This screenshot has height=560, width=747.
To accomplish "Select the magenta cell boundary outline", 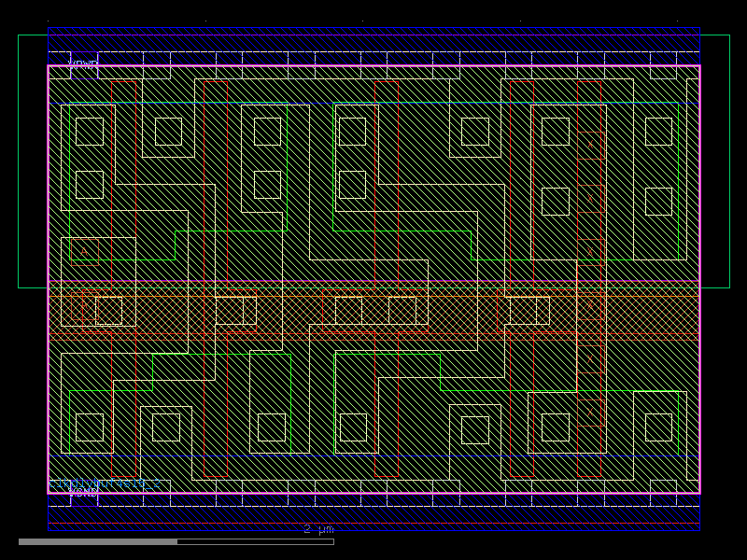I will tap(47, 280).
